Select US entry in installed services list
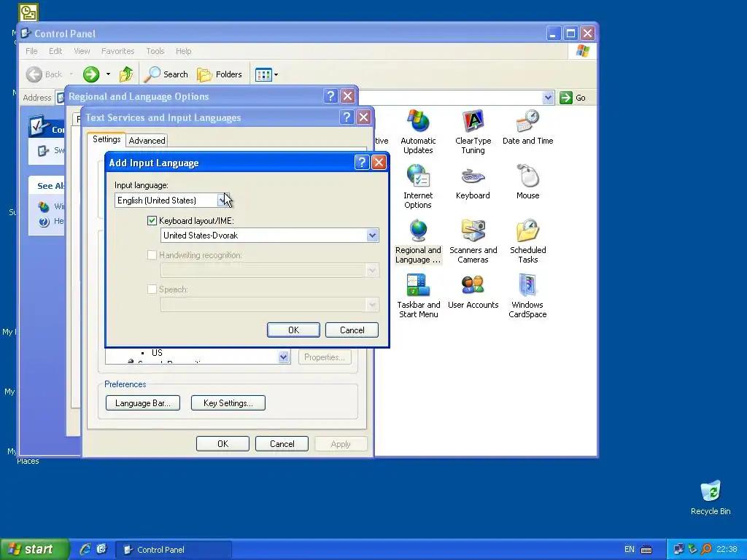The height and width of the screenshot is (560, 747). pos(157,353)
